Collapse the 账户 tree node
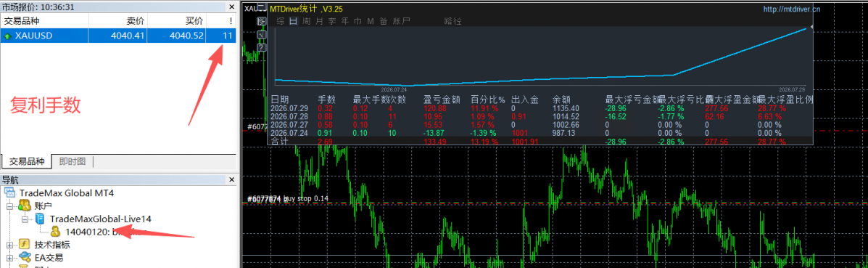The image size is (868, 268). (x=9, y=206)
